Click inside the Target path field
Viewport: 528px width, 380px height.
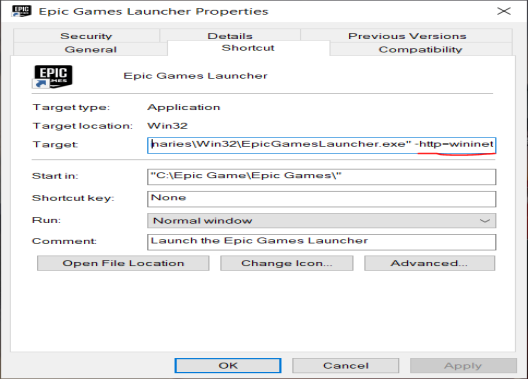coord(322,145)
